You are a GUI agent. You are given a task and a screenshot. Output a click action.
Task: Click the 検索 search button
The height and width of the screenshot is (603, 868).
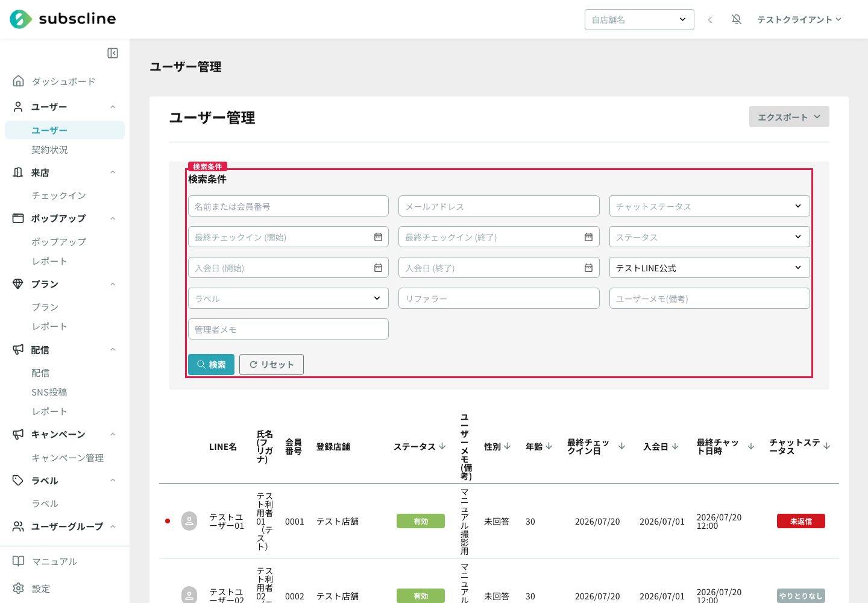click(x=211, y=364)
